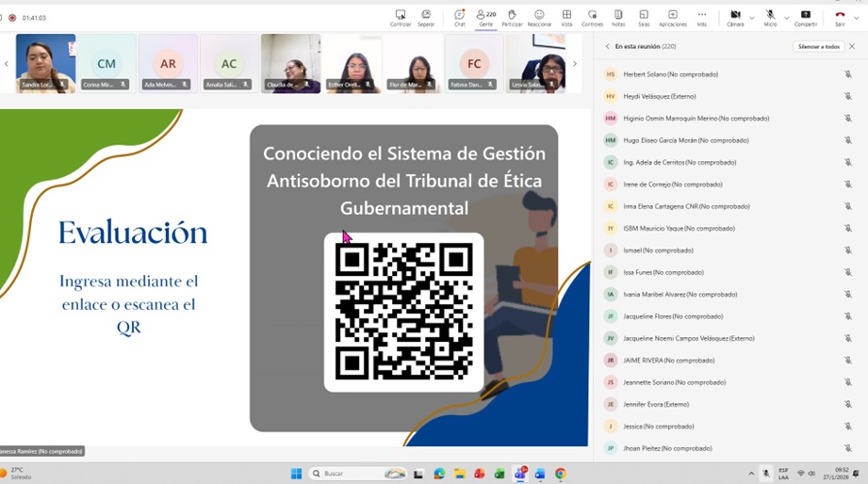Select participant Jeannette Soriano
Image resolution: width=868 pixels, height=484 pixels.
[729, 382]
